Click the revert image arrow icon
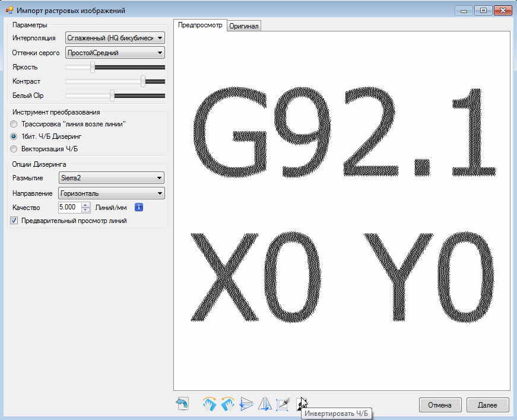Image resolution: width=517 pixels, height=420 pixels. click(x=182, y=405)
